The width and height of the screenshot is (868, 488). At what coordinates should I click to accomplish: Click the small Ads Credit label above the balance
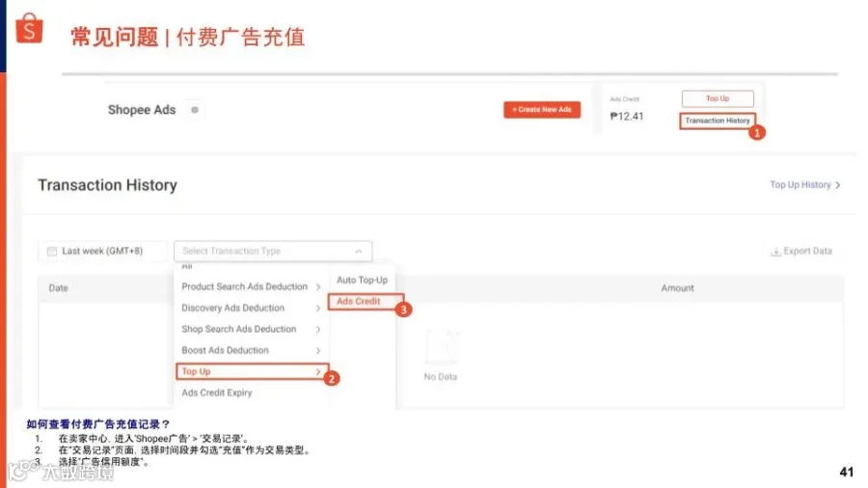click(x=624, y=99)
